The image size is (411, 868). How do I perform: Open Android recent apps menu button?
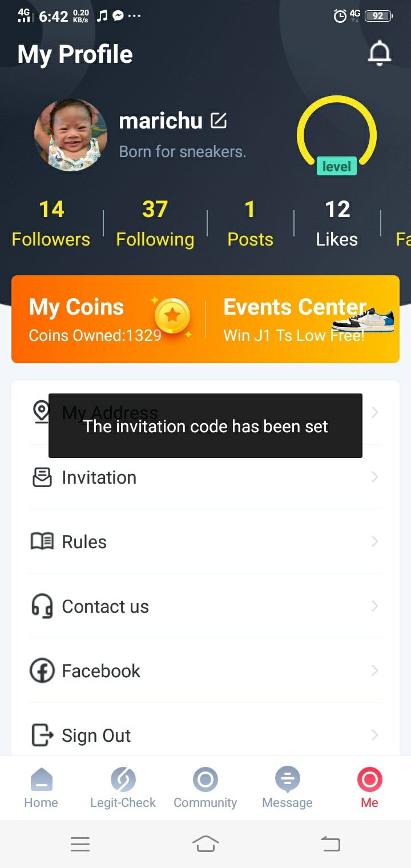pos(80,843)
